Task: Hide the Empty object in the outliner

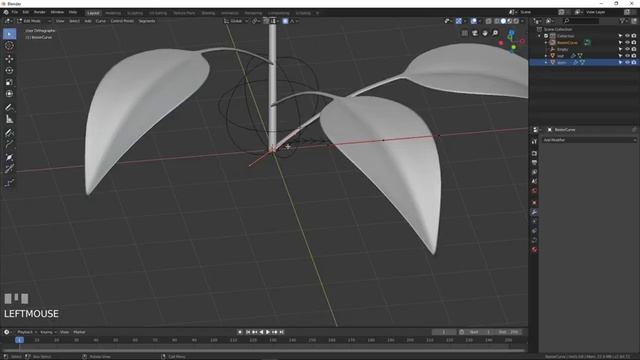Action: pyautogui.click(x=627, y=49)
